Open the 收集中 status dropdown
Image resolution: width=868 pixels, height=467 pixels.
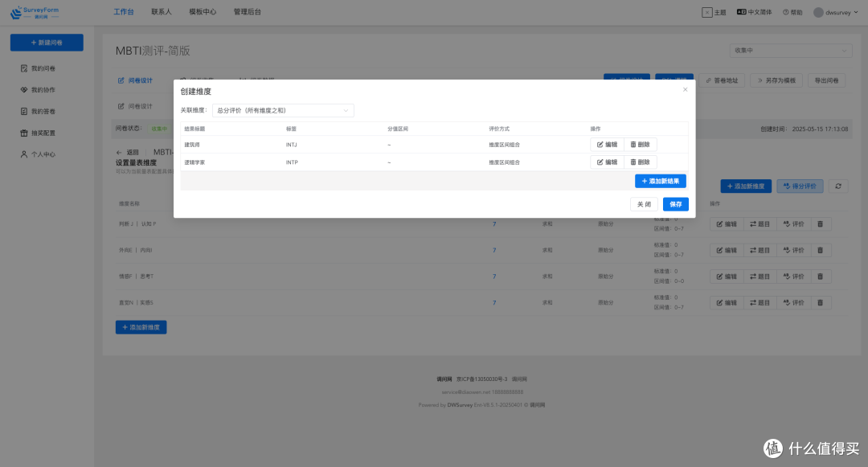click(791, 51)
